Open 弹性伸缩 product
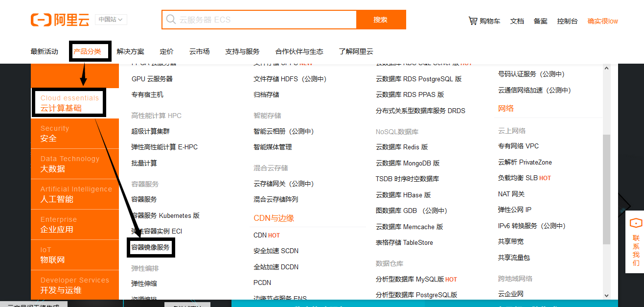Image resolution: width=644 pixels, height=307 pixels. point(144,283)
